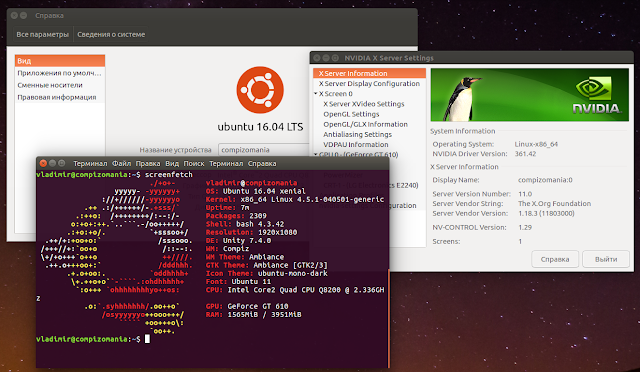Collapse the X Screen 0 tree node

click(x=316, y=94)
